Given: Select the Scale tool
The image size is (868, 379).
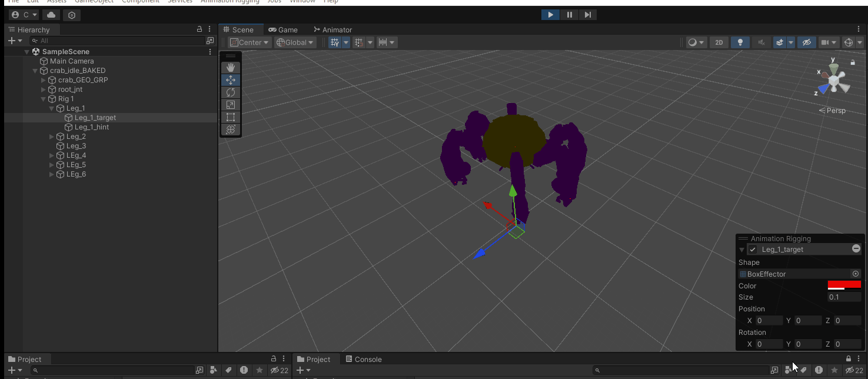Looking at the screenshot, I should pyautogui.click(x=230, y=105).
